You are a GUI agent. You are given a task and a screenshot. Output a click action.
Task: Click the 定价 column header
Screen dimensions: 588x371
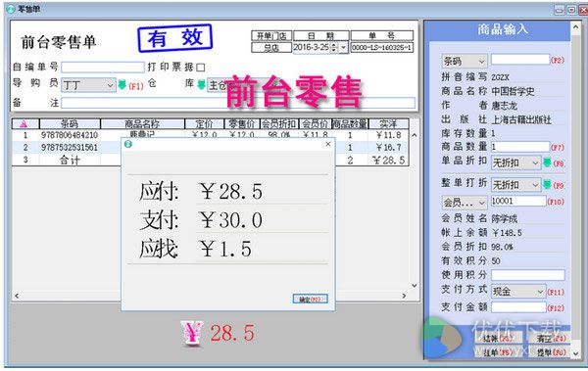point(205,124)
